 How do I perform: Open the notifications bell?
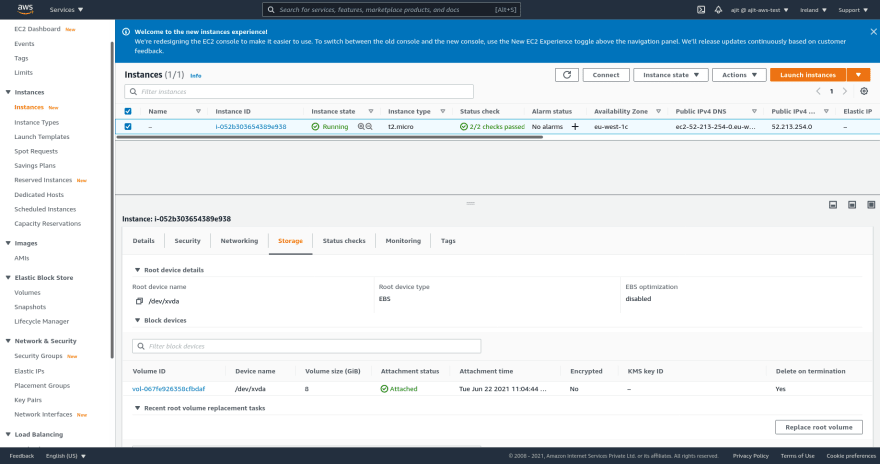[x=718, y=10]
